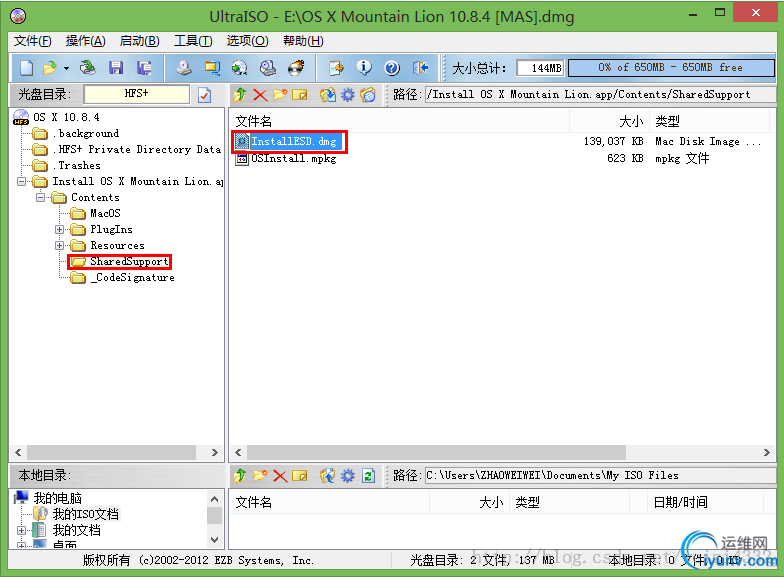The image size is (784, 577).
Task: Click the Mount to virtual drive icon
Action: point(268,68)
